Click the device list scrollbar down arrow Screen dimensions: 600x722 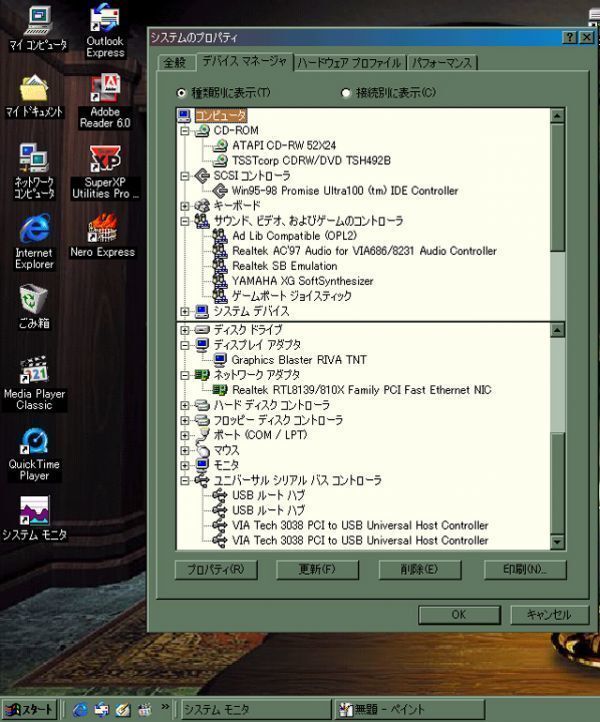coord(558,542)
